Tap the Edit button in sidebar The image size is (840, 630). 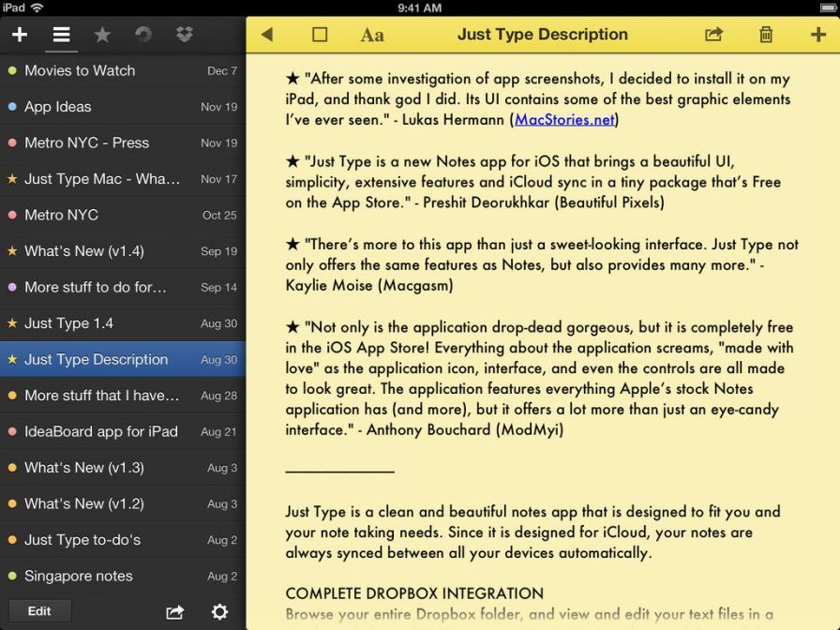[x=39, y=610]
